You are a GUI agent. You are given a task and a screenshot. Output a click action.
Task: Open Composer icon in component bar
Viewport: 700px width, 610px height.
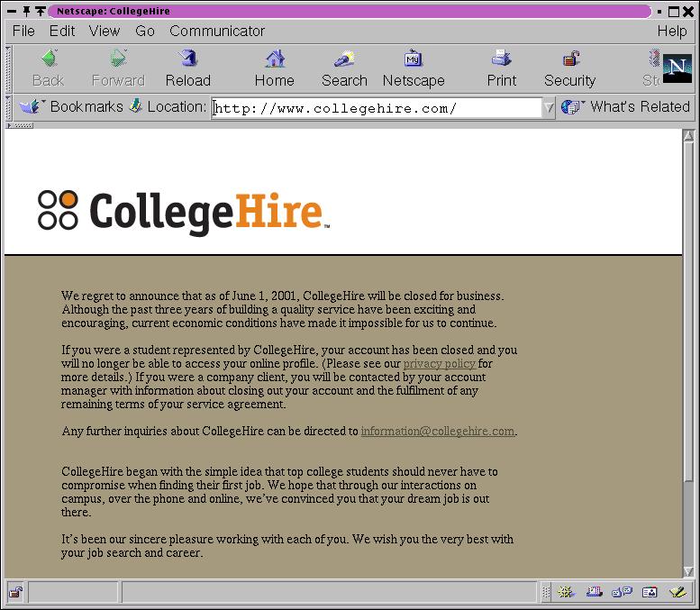click(x=677, y=592)
